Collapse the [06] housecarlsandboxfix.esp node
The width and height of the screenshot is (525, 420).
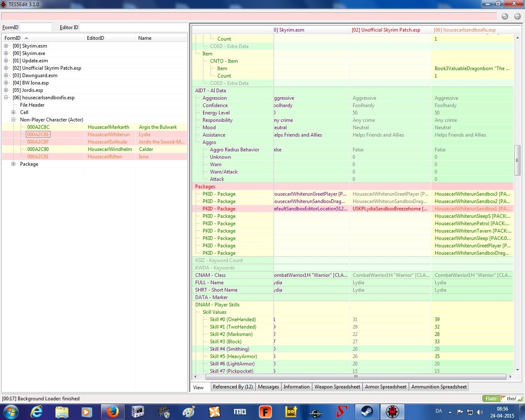(x=6, y=98)
